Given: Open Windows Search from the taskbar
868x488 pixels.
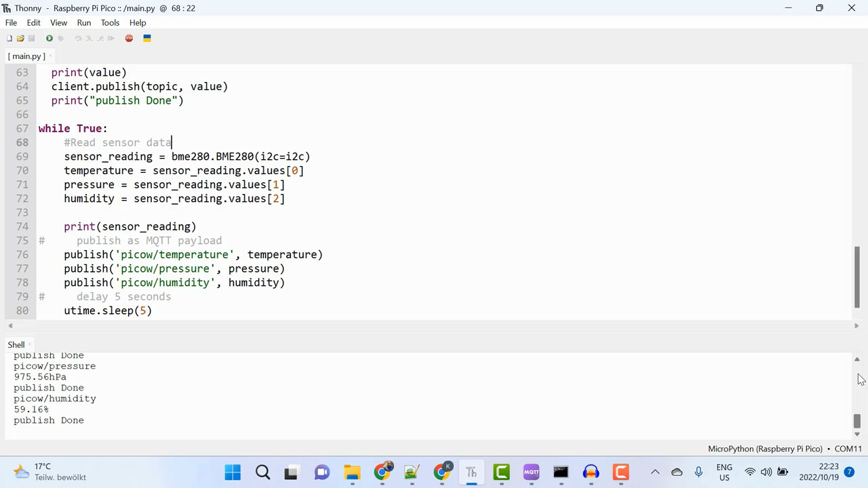Looking at the screenshot, I should 262,472.
